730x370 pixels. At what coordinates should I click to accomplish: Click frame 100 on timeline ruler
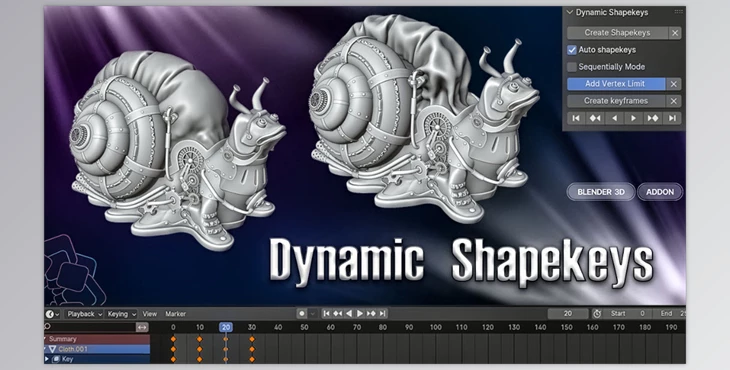435,327
